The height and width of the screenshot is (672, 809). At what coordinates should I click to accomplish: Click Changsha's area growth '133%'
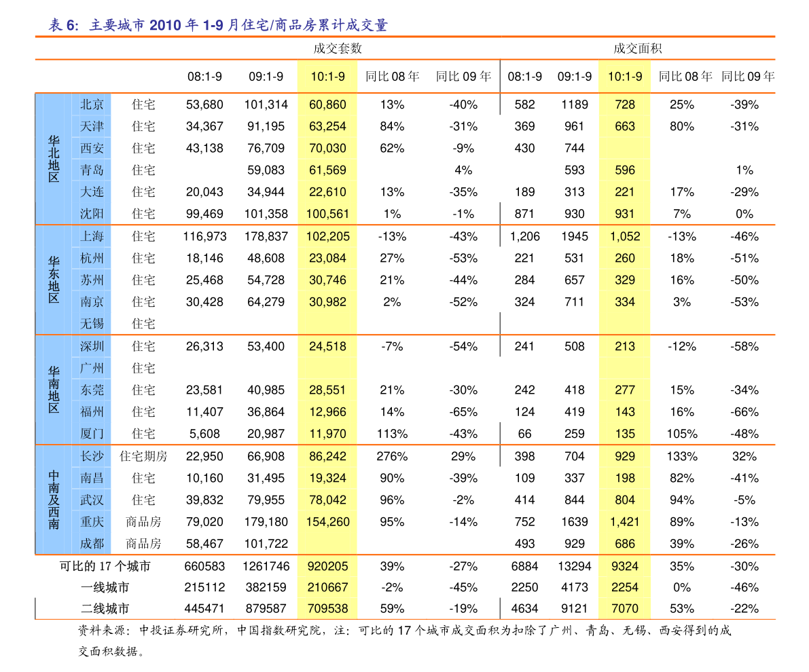pyautogui.click(x=682, y=456)
